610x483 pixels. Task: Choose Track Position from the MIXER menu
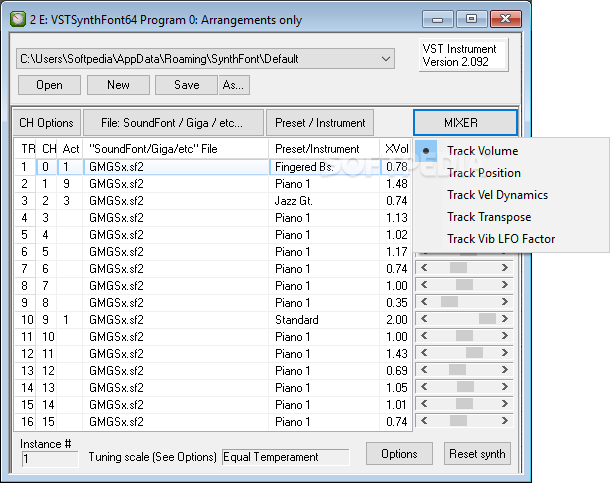coord(511,173)
